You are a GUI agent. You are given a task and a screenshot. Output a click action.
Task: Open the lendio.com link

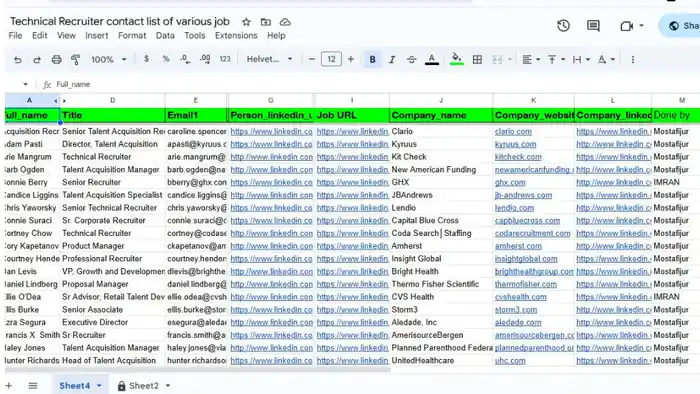coord(514,208)
